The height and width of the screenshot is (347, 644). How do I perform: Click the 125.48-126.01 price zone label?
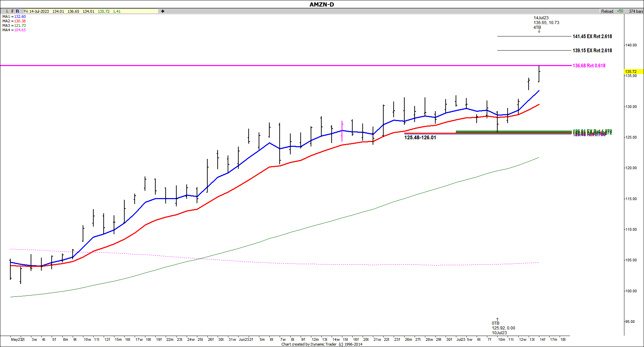point(420,138)
